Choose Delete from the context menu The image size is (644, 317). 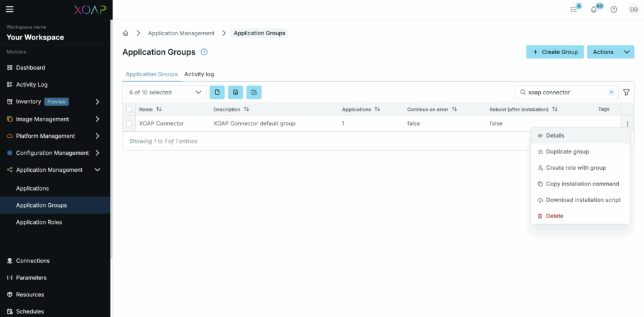tap(580, 216)
